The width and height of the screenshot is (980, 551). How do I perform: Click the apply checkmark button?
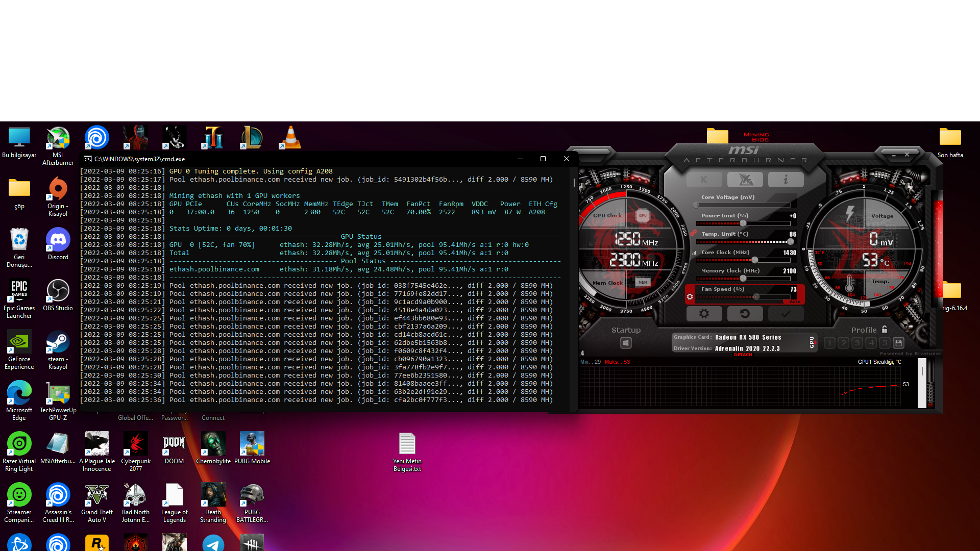point(786,314)
